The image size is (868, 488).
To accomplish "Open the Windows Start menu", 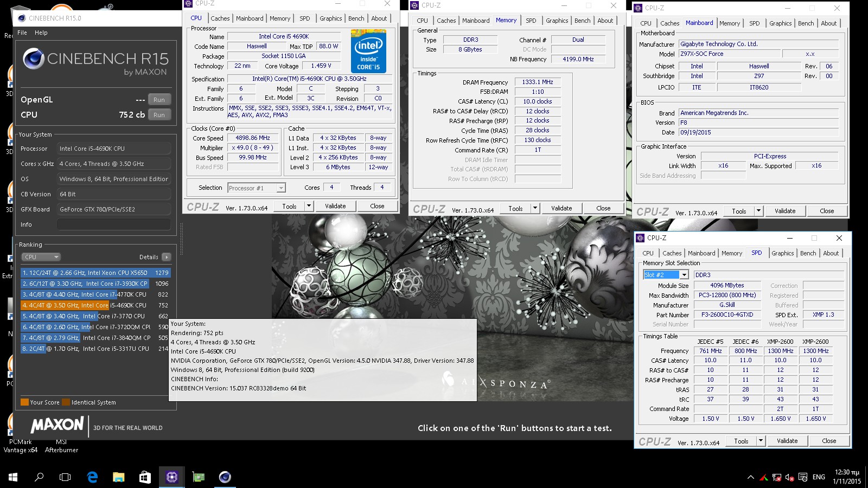I will tap(13, 477).
